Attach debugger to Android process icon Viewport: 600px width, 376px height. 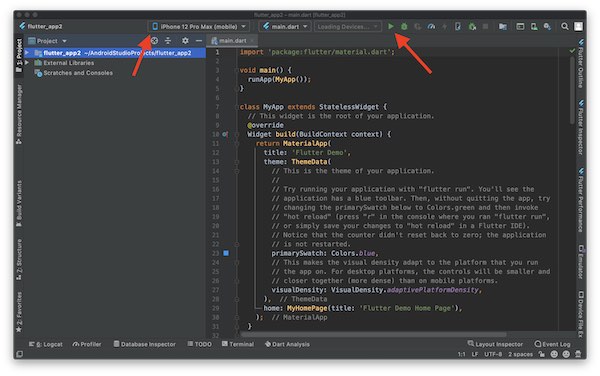point(472,26)
